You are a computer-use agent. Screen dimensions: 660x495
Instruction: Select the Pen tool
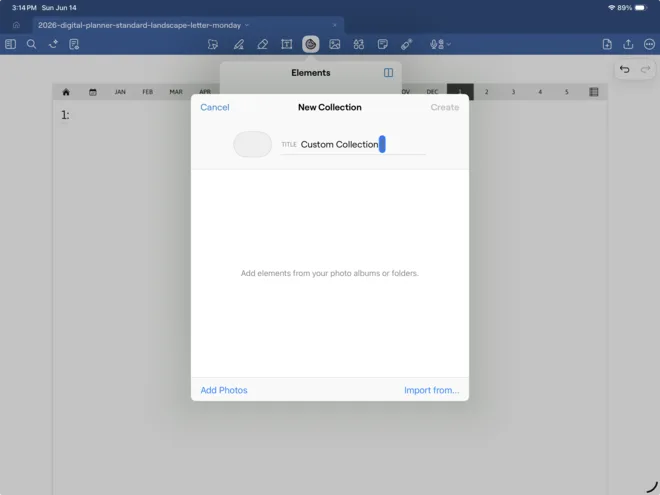coord(239,44)
